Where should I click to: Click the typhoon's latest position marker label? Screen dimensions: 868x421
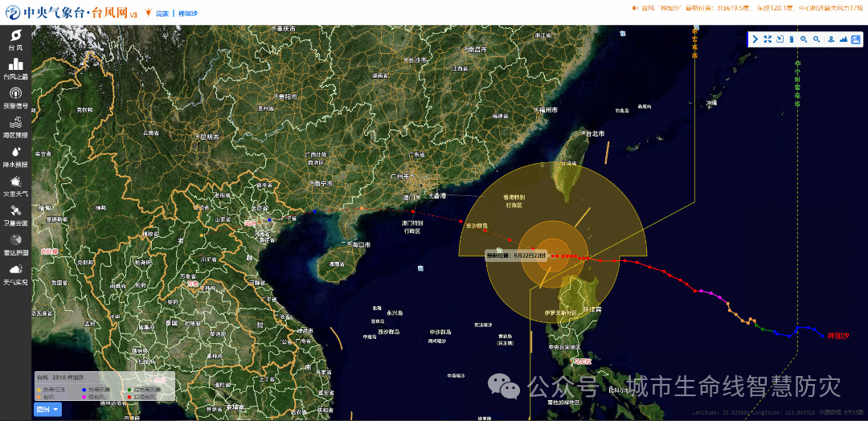[x=517, y=255]
